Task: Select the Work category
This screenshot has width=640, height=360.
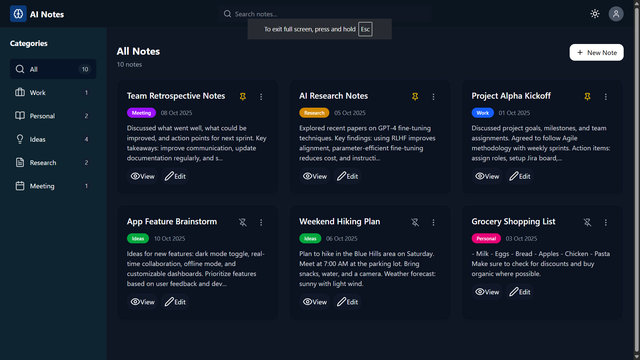Action: (53, 93)
